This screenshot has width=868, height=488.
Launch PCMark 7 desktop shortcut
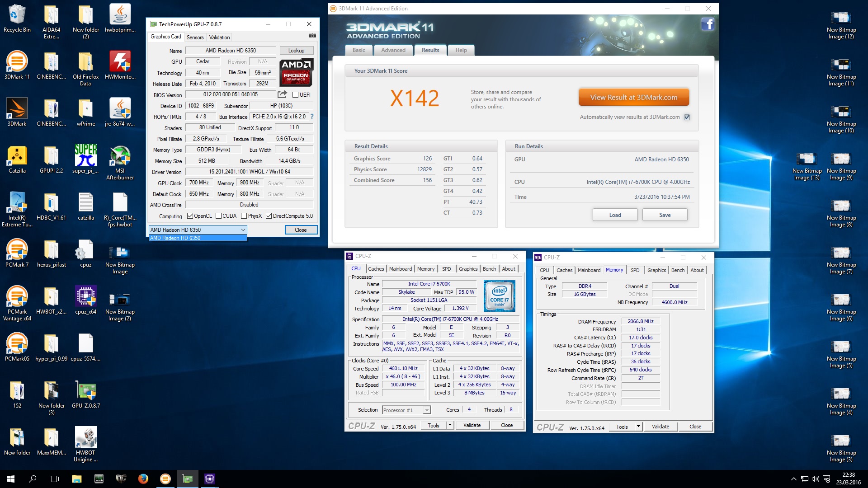[x=17, y=253]
